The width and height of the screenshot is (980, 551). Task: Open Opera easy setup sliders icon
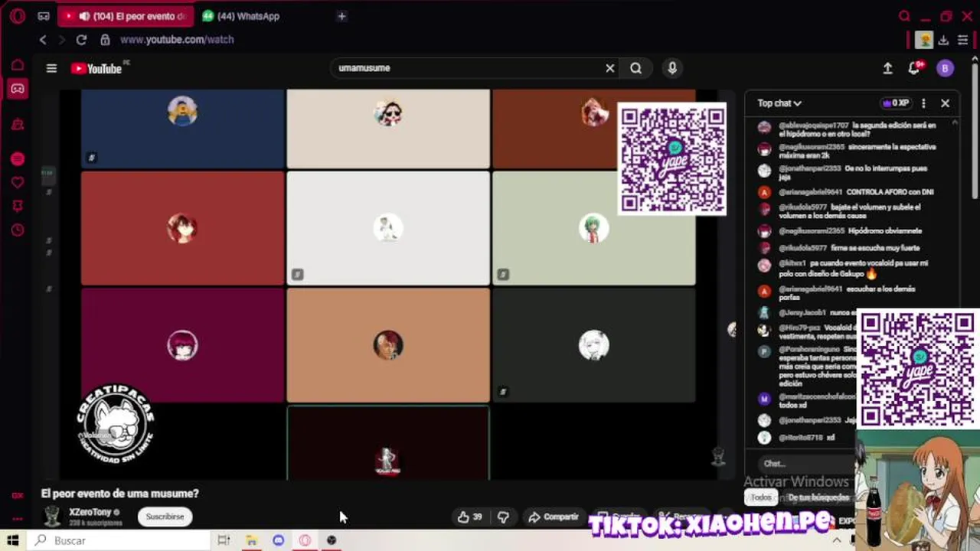962,40
